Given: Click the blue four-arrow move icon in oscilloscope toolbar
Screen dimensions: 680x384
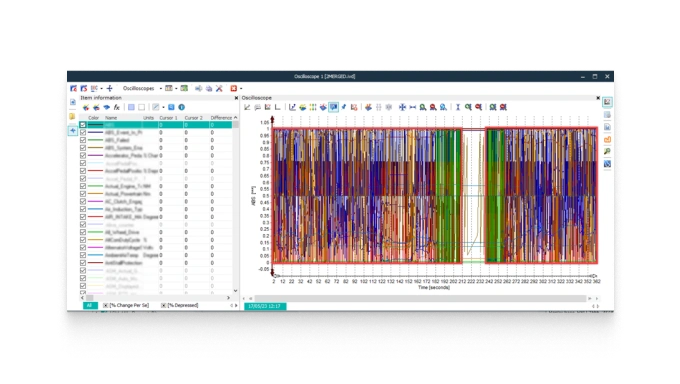Looking at the screenshot, I should [x=402, y=107].
